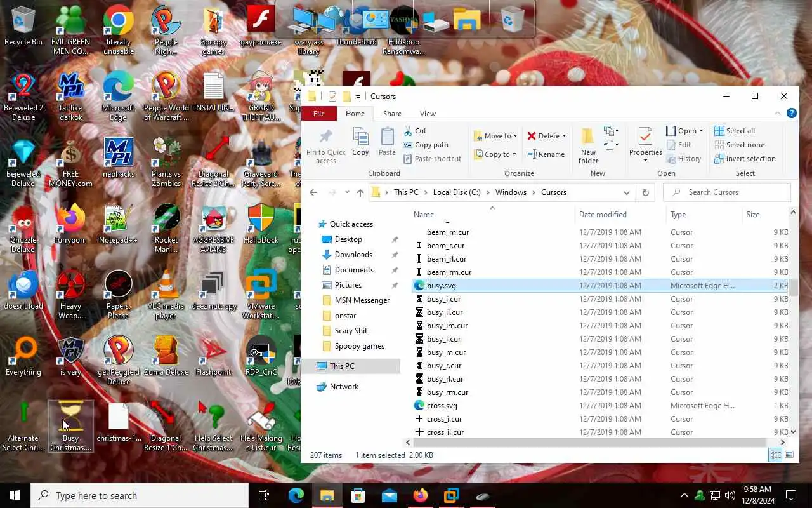Open Explorer help question mark icon

click(791, 114)
